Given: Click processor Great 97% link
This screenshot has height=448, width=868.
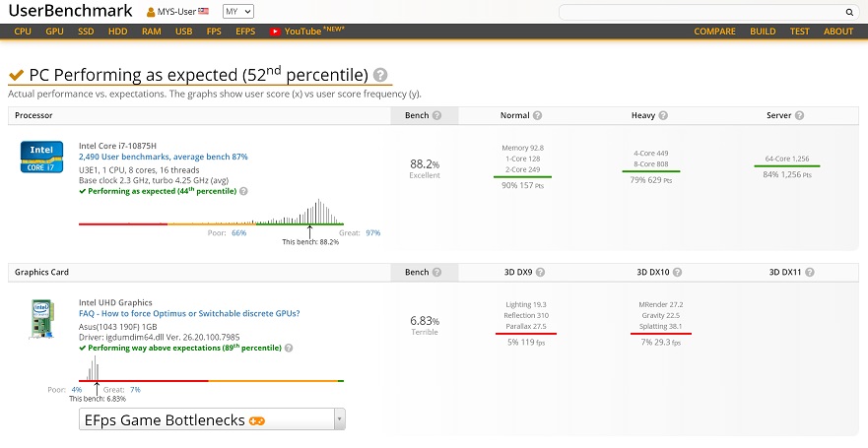Looking at the screenshot, I should pos(373,232).
